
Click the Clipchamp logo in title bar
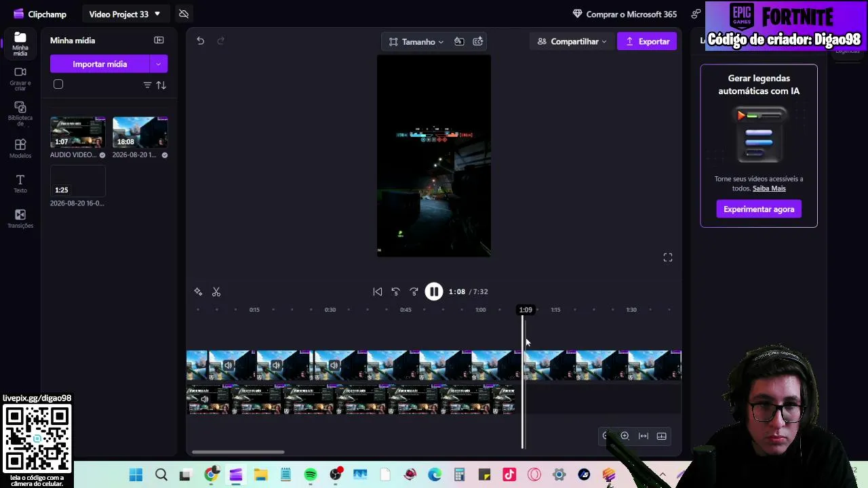(x=18, y=14)
